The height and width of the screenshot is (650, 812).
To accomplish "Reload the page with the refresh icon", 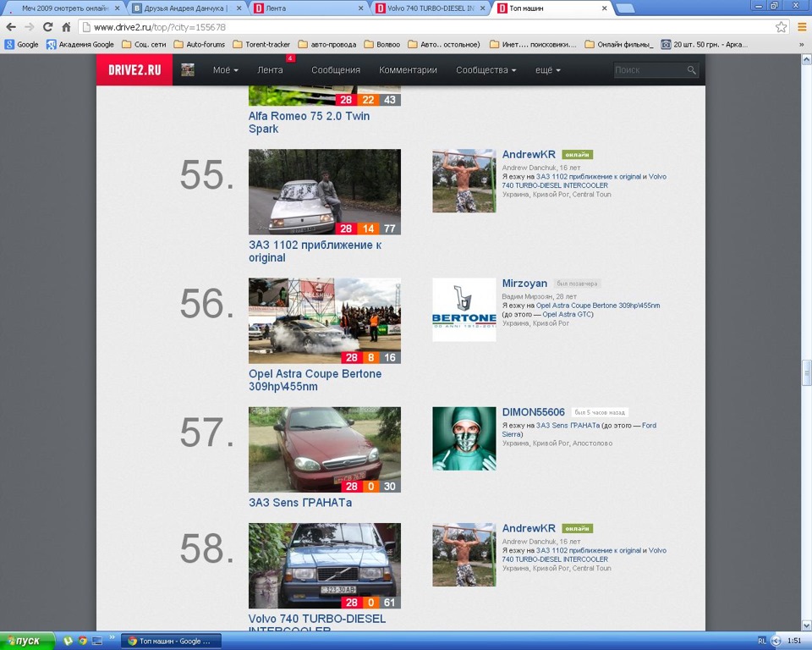I will point(47,27).
